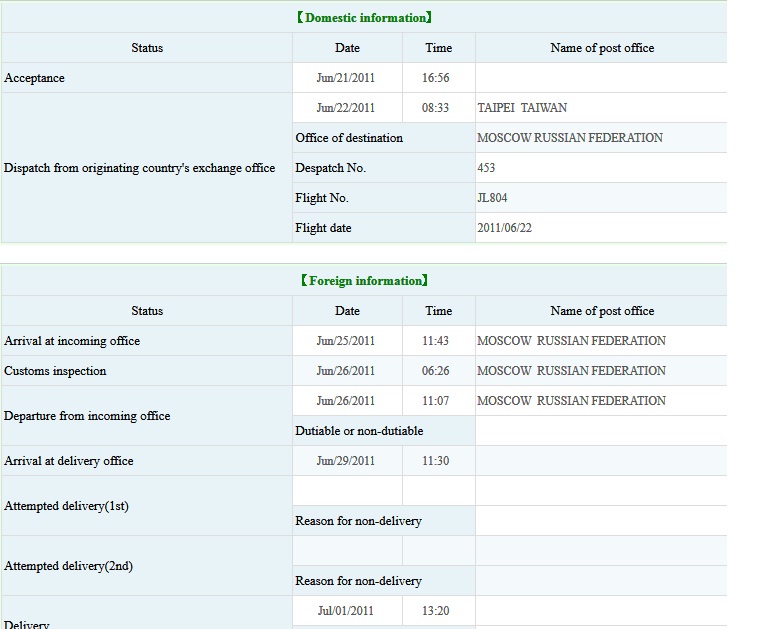
Task: Click the Attempted delivery(1st) status cell
Action: click(x=67, y=506)
